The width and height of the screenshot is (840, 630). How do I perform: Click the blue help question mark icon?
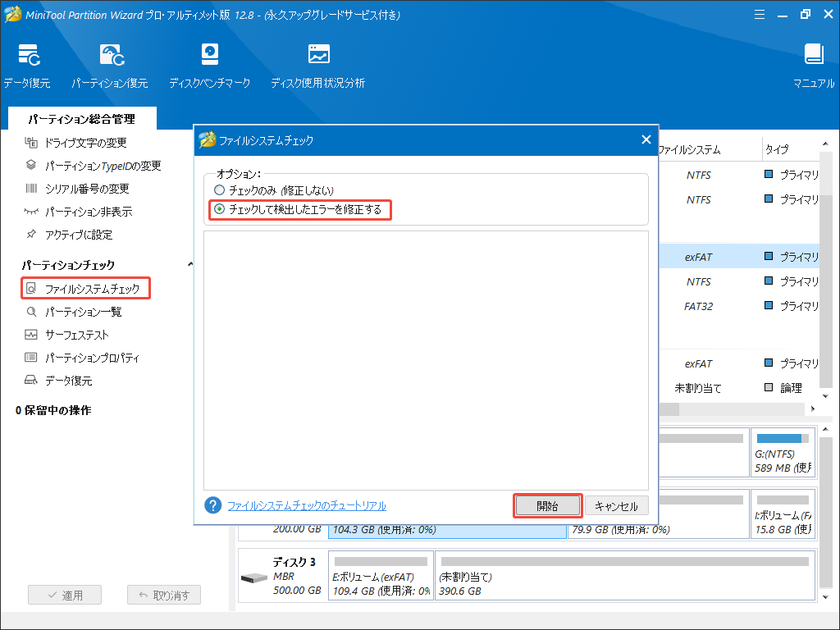pos(212,505)
